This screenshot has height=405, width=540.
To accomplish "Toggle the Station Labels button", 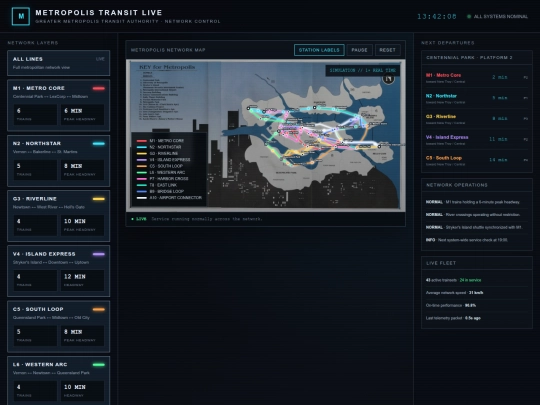I will point(319,50).
